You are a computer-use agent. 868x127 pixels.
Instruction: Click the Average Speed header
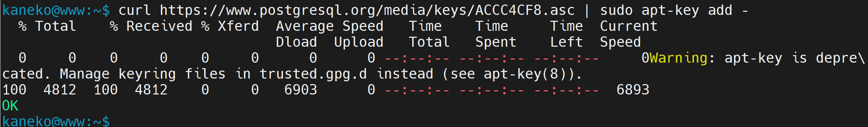click(x=330, y=27)
